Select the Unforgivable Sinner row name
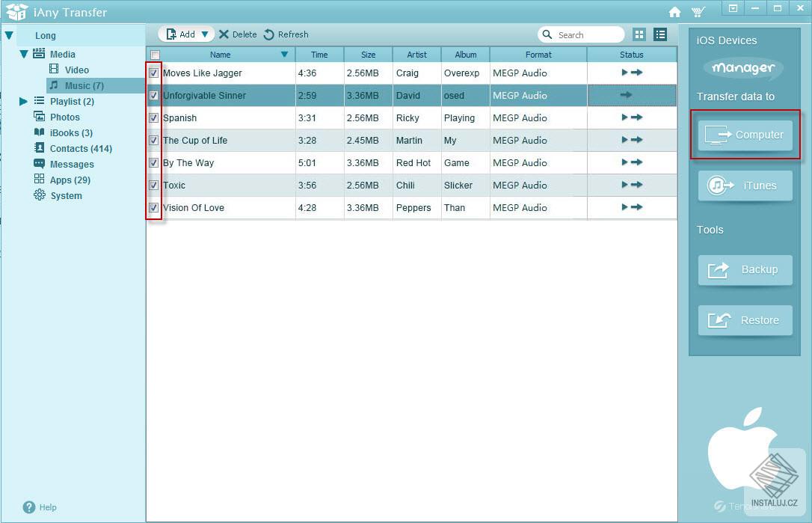The width and height of the screenshot is (812, 523). click(x=205, y=95)
